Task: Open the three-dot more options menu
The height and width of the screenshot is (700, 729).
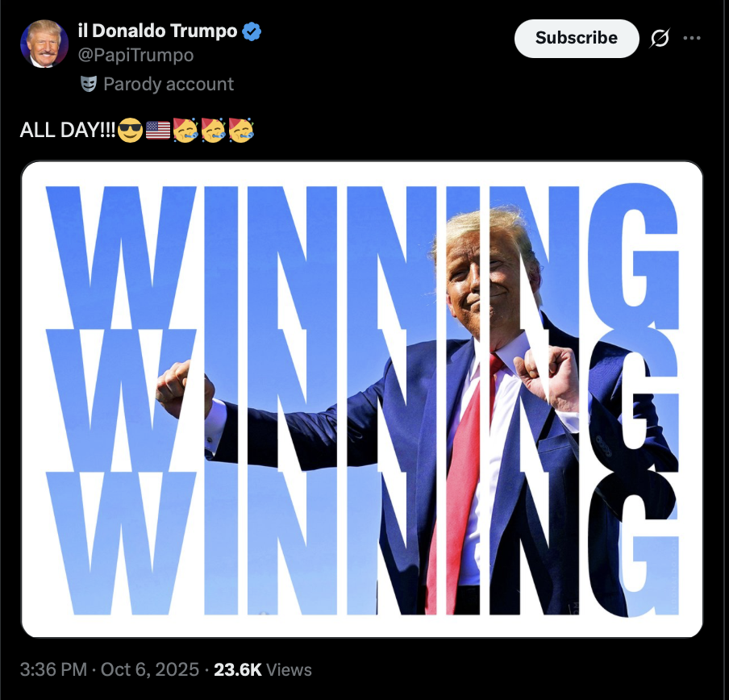Action: [x=692, y=38]
